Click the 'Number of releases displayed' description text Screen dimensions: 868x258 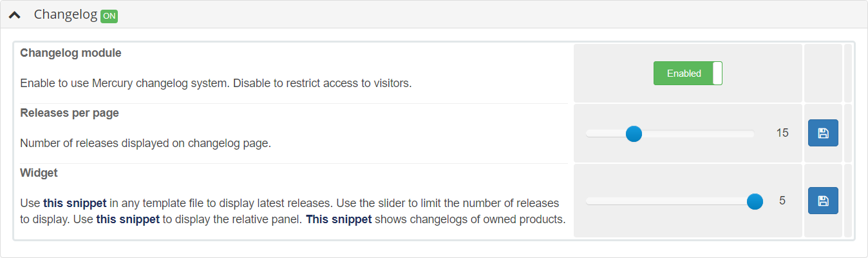coord(146,143)
